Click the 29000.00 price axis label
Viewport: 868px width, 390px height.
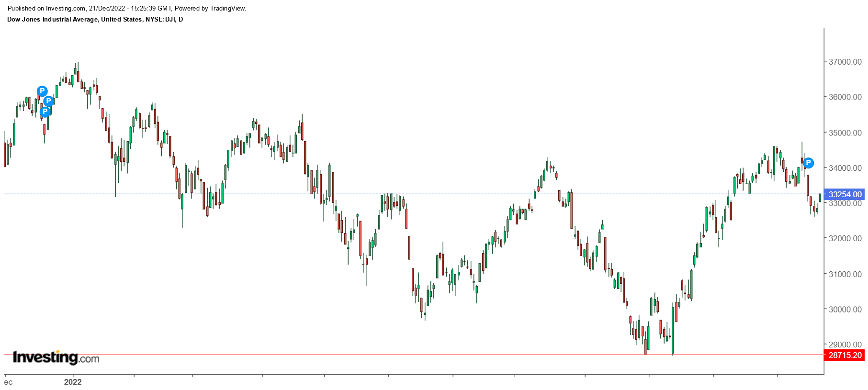845,345
